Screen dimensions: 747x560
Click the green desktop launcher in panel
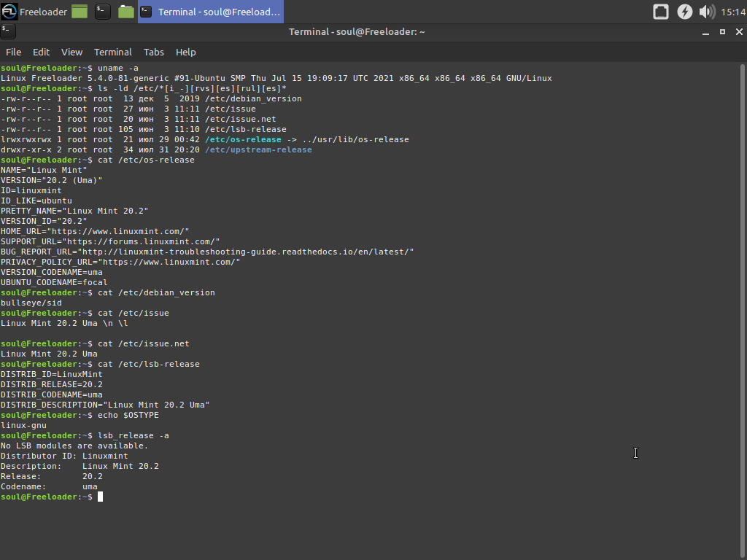[80, 12]
